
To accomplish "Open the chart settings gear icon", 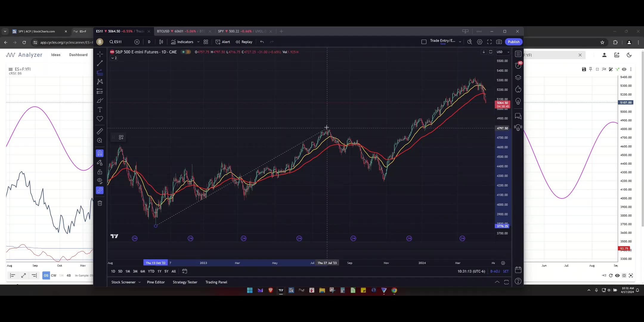I will pos(480,42).
